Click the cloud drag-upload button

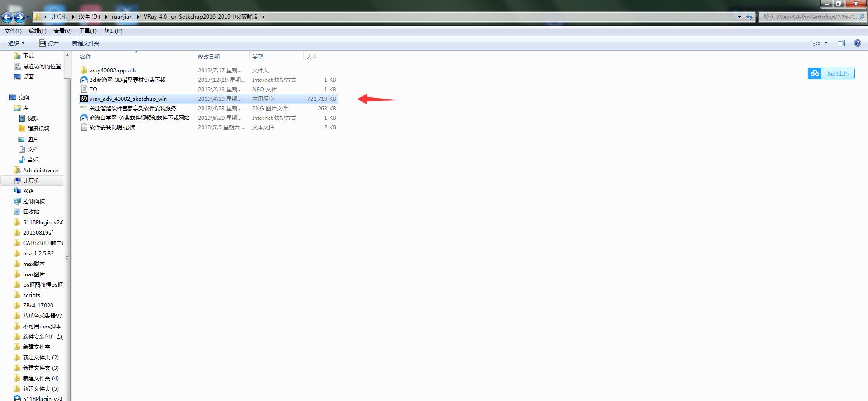[x=831, y=73]
